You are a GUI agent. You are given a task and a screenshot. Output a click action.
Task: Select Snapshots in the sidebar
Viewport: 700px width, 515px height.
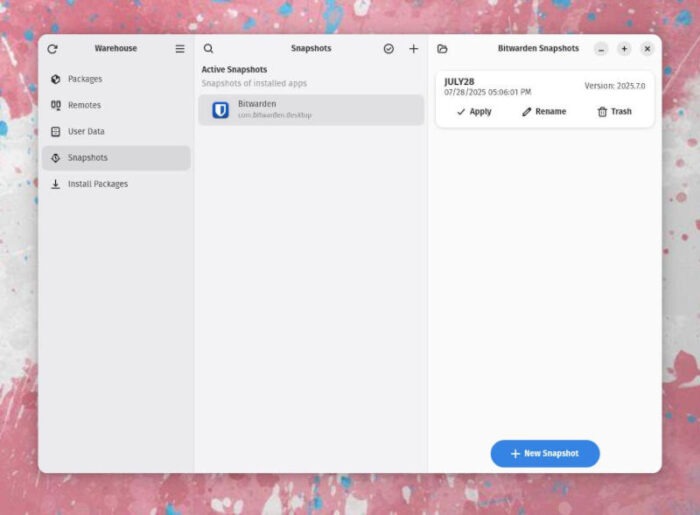click(x=116, y=158)
